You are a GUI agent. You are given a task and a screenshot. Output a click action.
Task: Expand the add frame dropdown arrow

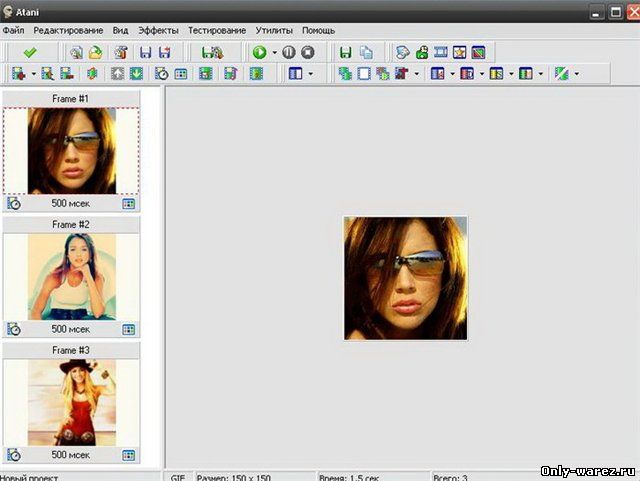[33, 74]
